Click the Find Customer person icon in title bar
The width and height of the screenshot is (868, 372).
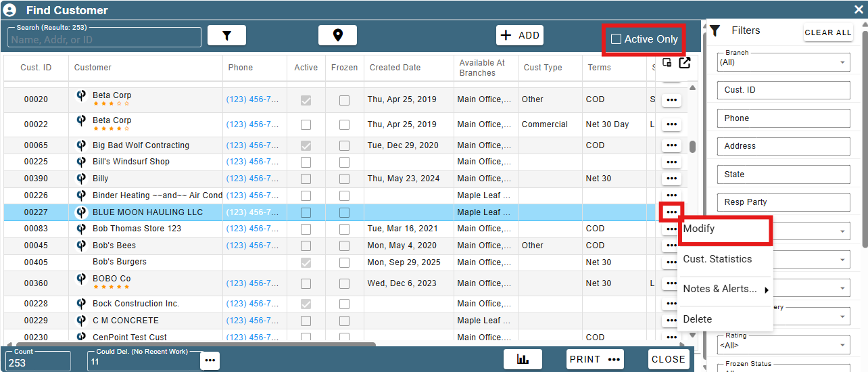pos(10,10)
